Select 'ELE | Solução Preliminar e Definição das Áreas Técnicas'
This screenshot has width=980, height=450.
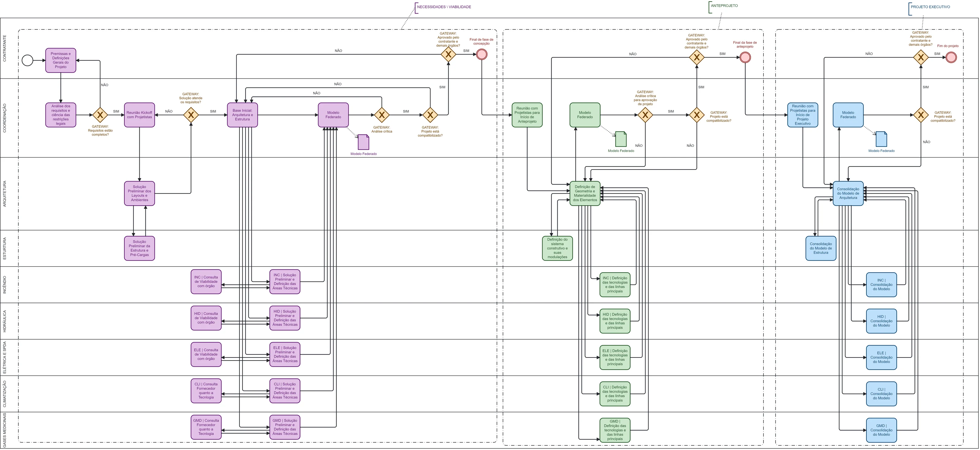(x=285, y=354)
